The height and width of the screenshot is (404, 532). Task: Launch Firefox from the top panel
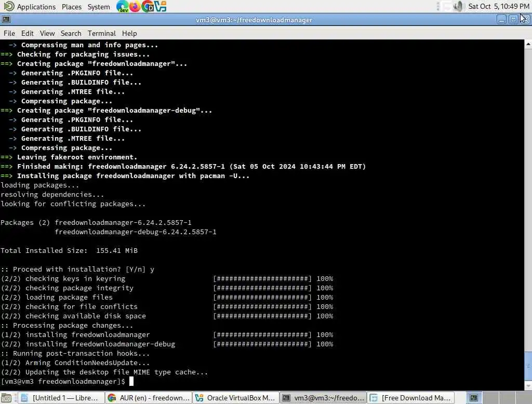[135, 6]
